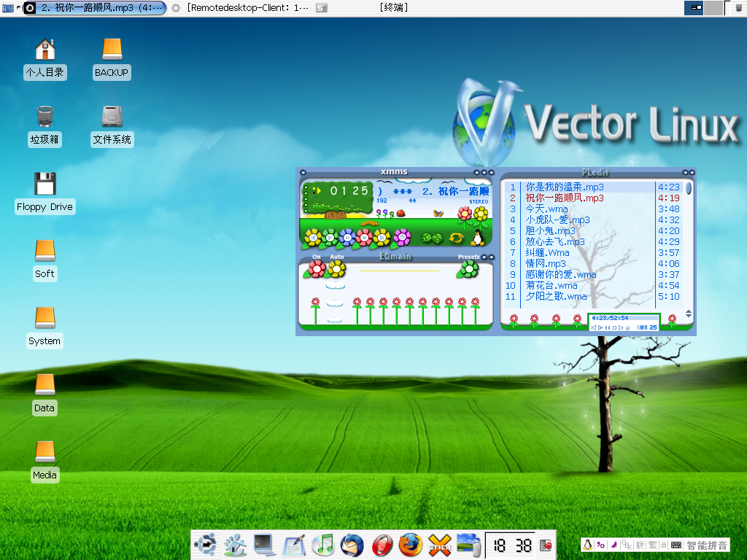Open playlist remove flower menu
Viewport: 747px width, 560px height.
click(x=535, y=319)
